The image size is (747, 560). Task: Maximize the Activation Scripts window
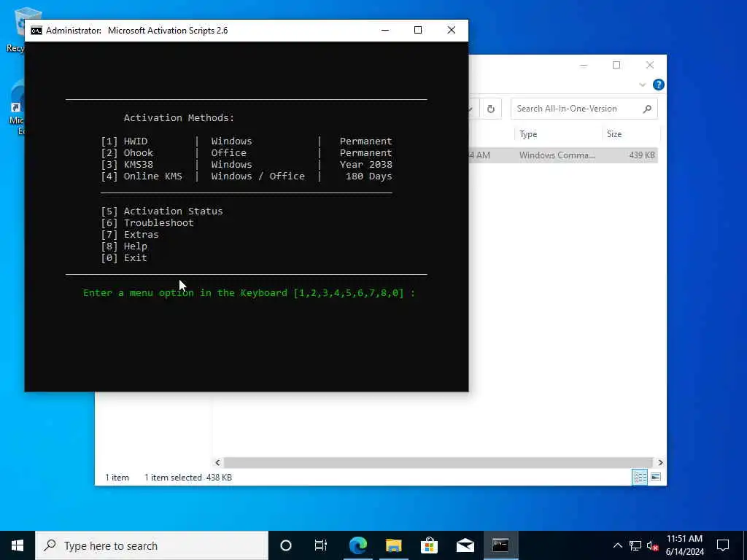point(418,30)
